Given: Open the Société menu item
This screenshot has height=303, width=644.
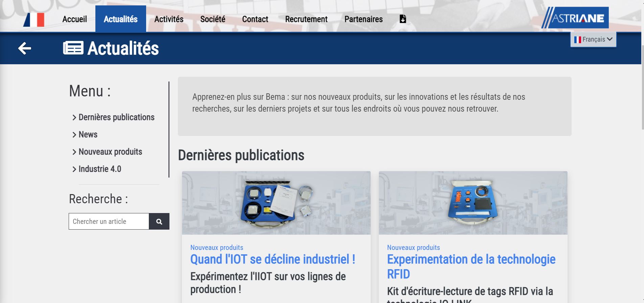Looking at the screenshot, I should click(x=213, y=19).
